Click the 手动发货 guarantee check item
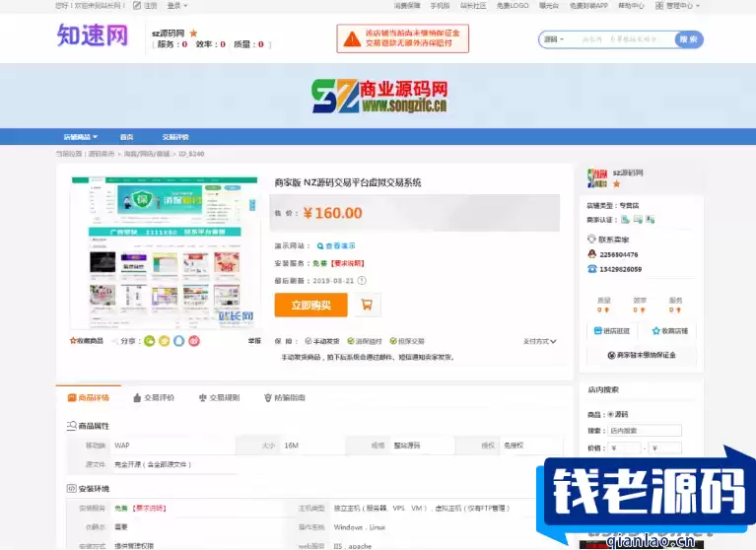 tap(322, 341)
